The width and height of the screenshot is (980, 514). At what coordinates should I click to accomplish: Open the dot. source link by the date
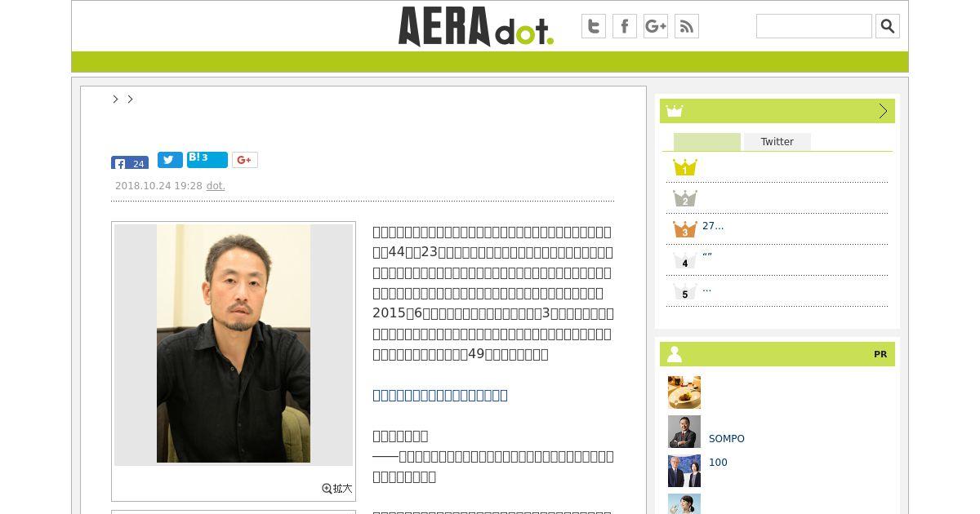(216, 186)
